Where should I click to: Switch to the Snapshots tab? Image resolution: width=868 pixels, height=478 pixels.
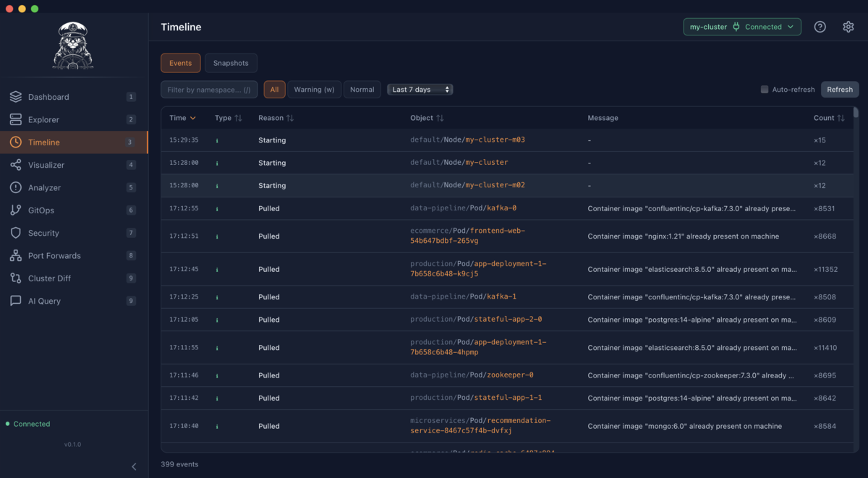[x=231, y=63]
